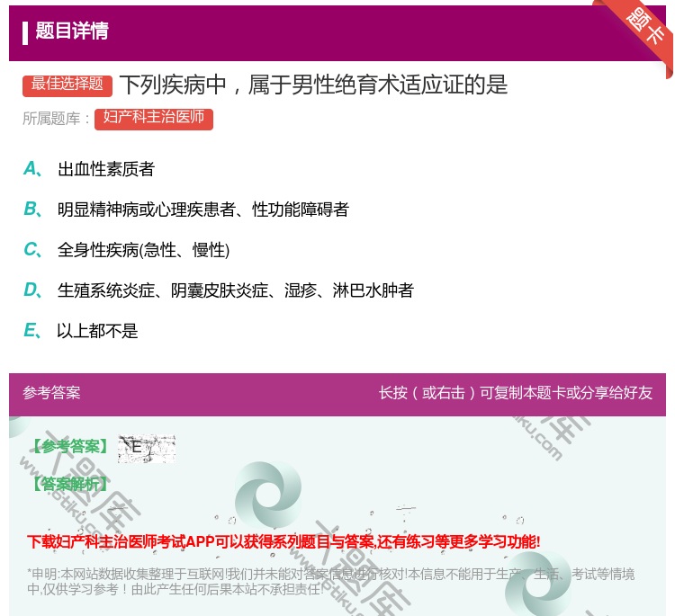675x616 pixels.
Task: Open the 妇产科主治医师 question bank link
Action: click(x=154, y=119)
